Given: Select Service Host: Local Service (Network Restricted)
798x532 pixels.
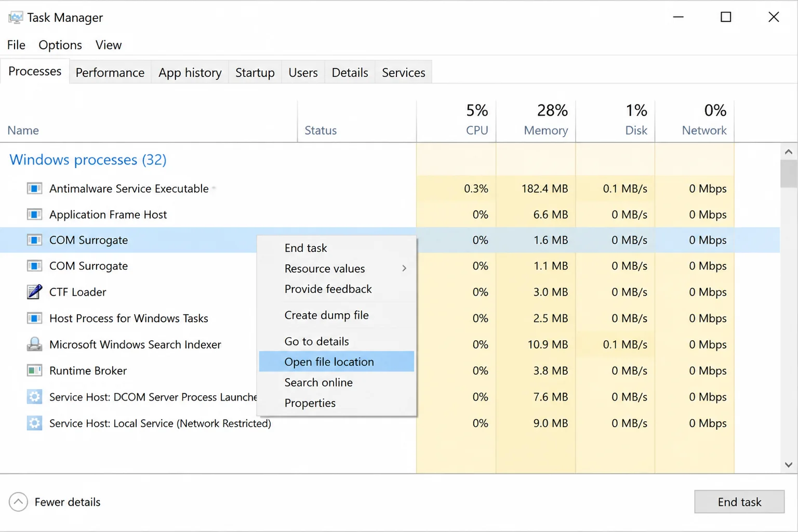Looking at the screenshot, I should point(160,423).
